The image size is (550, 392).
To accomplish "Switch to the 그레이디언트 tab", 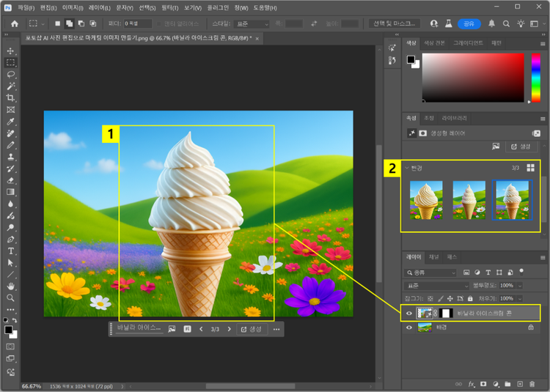I will [468, 43].
